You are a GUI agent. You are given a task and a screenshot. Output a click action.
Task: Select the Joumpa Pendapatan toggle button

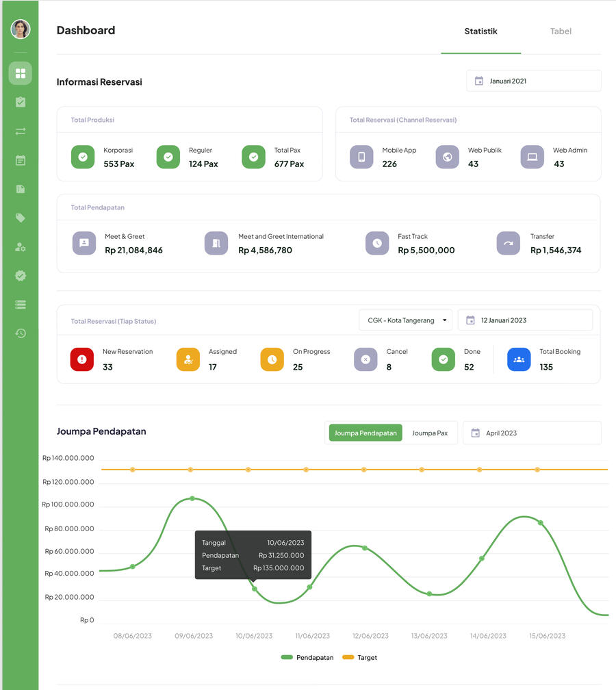(365, 433)
